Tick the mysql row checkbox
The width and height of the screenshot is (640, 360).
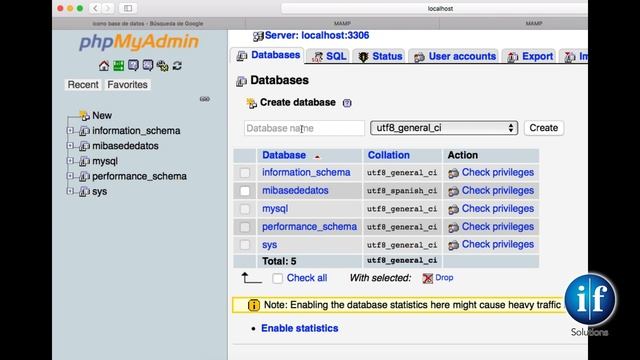[245, 209]
